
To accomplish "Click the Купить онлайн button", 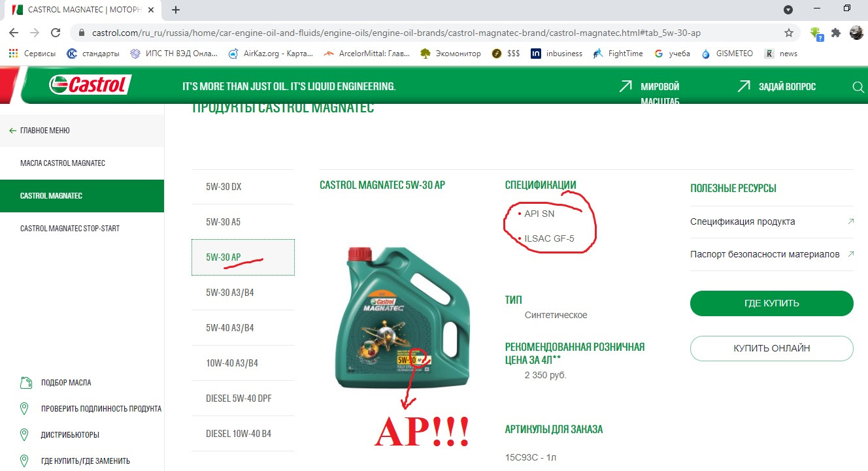I will pyautogui.click(x=772, y=348).
